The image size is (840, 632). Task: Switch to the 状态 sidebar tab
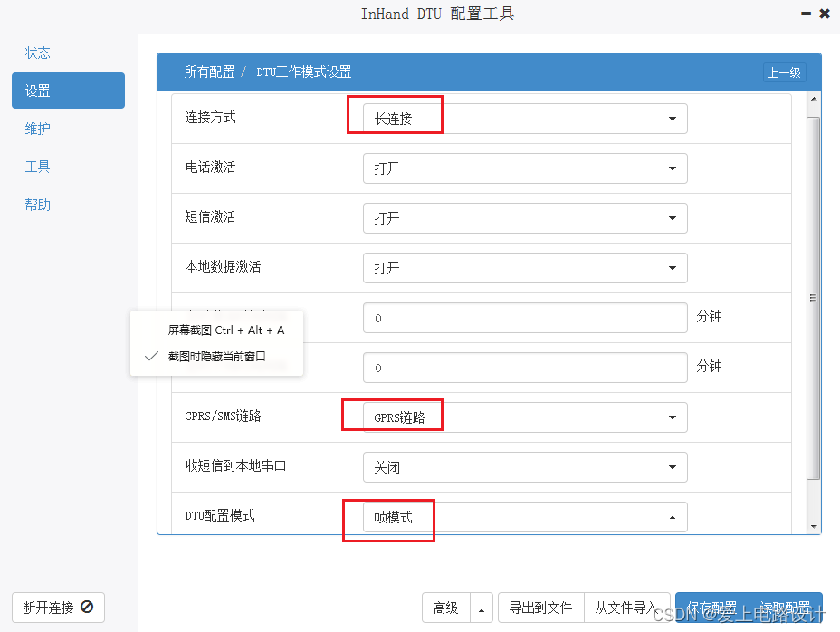point(38,53)
